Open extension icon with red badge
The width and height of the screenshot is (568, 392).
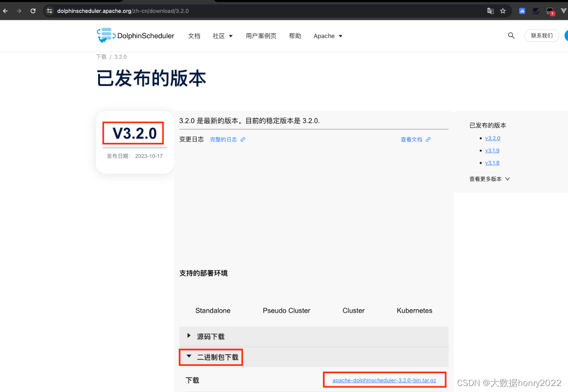pyautogui.click(x=550, y=11)
